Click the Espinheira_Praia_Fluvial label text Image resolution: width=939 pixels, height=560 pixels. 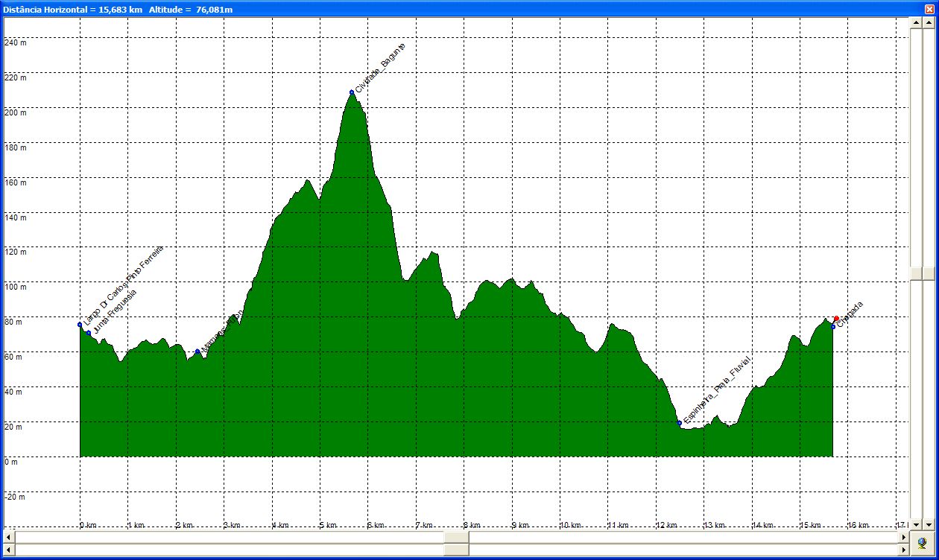coord(716,392)
